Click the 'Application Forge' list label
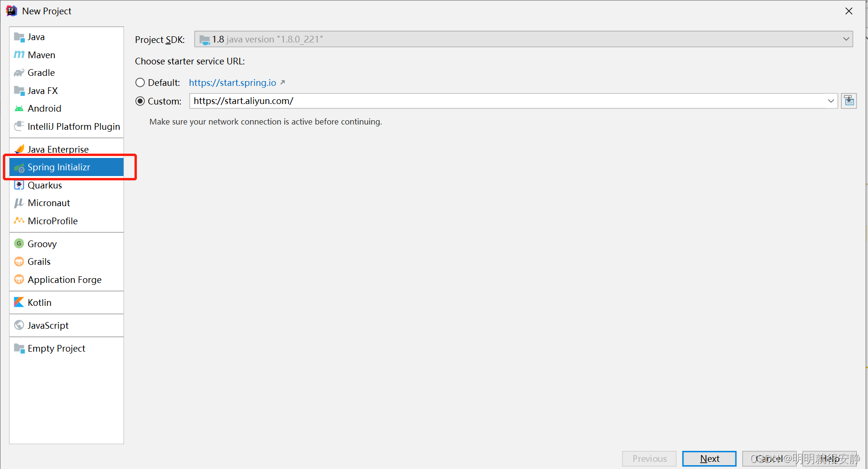 click(64, 280)
